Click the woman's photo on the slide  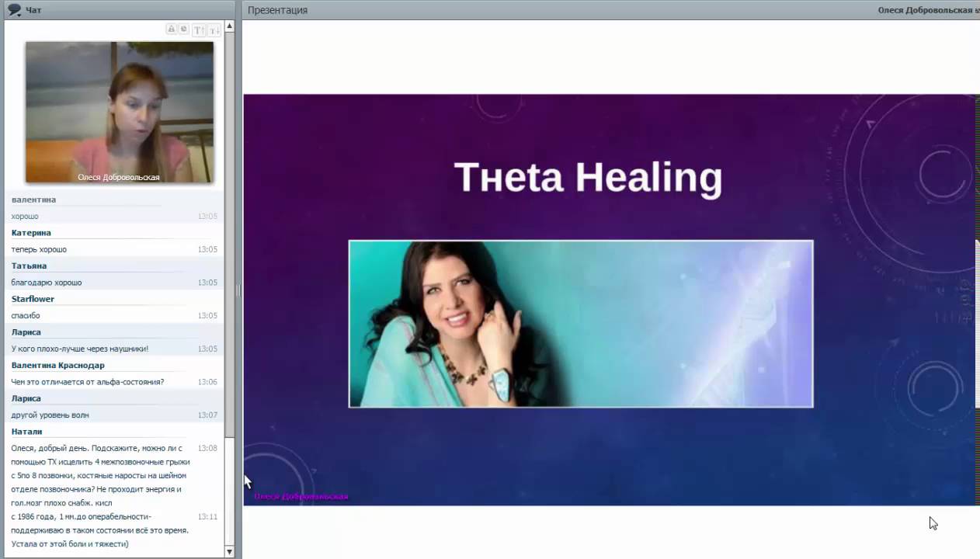[581, 324]
